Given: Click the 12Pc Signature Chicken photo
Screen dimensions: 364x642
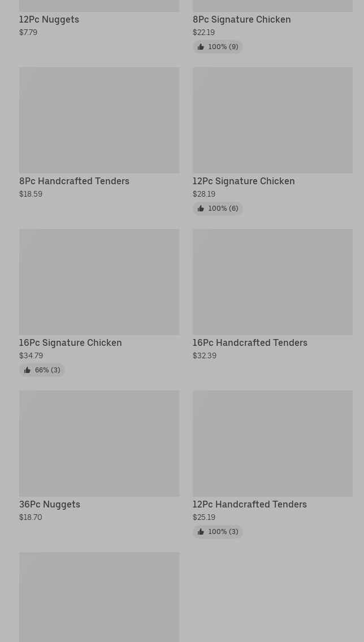Looking at the screenshot, I should [x=272, y=120].
